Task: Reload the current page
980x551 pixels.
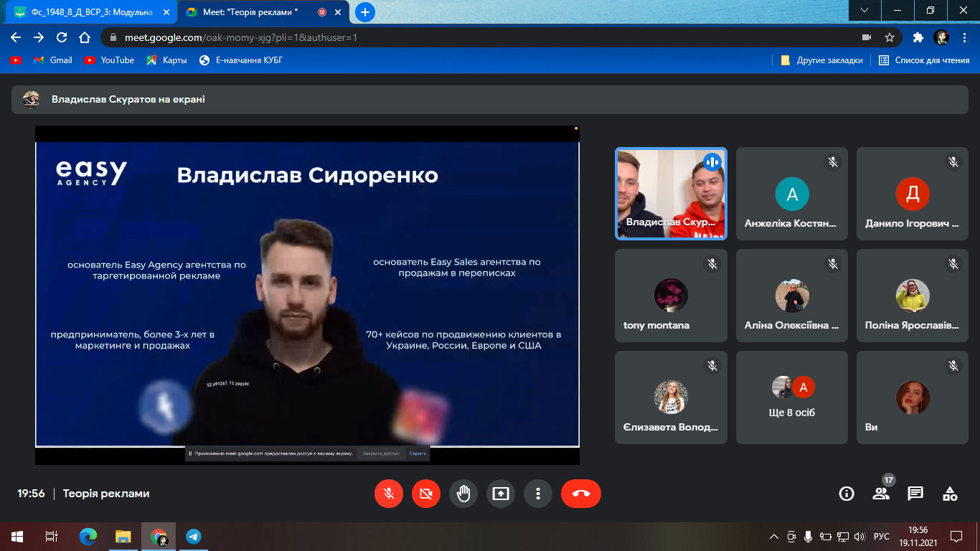Action: 62,37
